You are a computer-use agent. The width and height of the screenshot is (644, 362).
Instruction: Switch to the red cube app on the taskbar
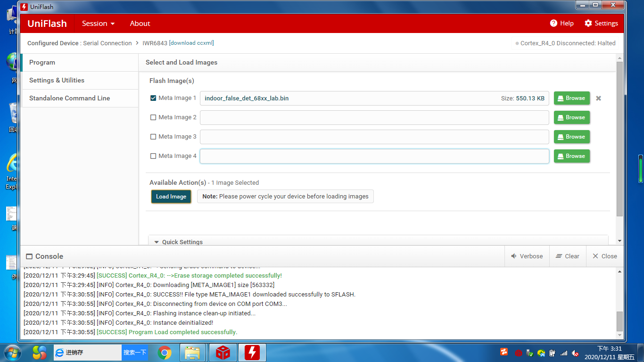click(223, 352)
